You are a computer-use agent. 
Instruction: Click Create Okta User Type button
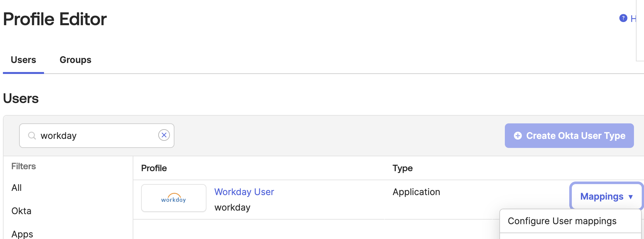point(569,136)
